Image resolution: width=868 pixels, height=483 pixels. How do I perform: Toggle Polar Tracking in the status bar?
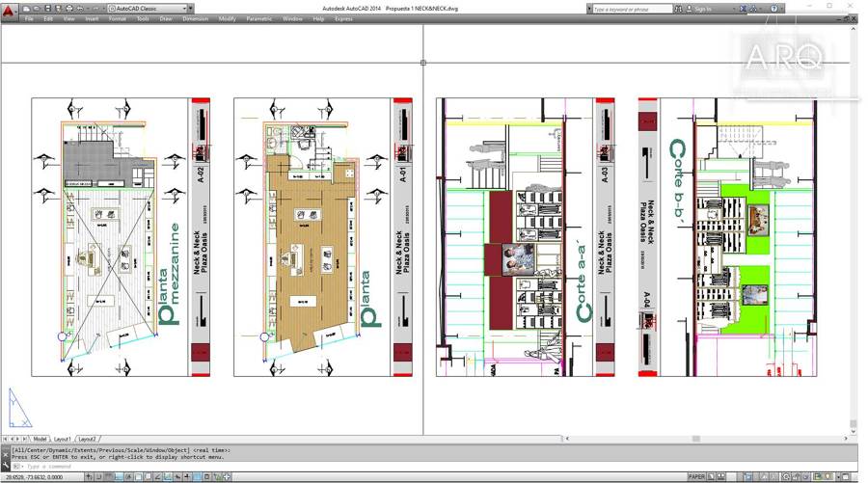pos(128,477)
